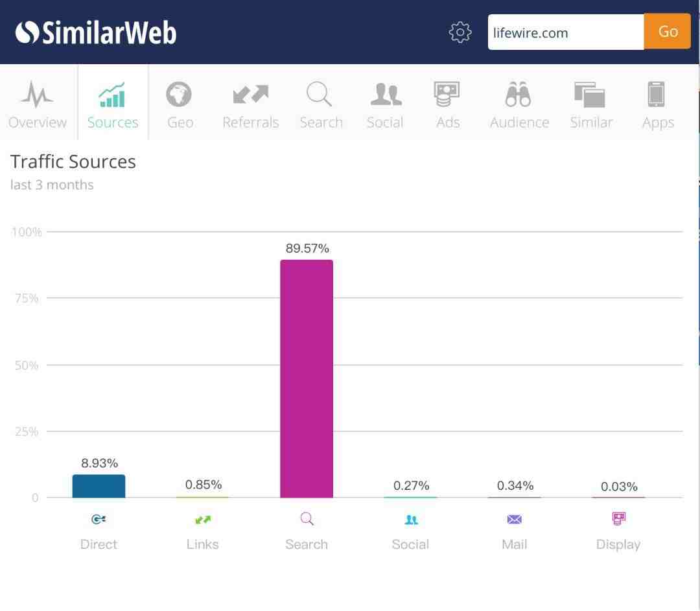Open the Referrals arrows tab

[x=250, y=104]
